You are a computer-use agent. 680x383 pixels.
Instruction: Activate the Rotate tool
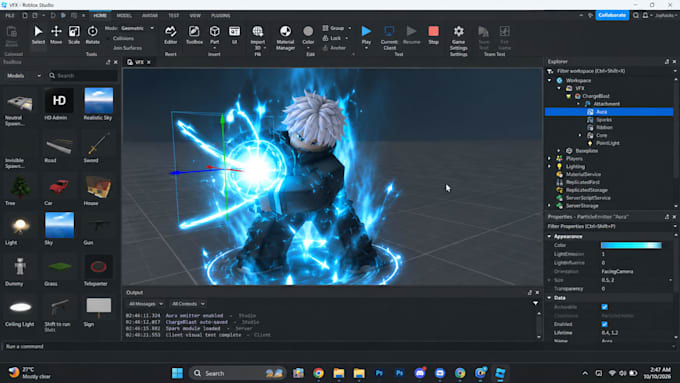pyautogui.click(x=92, y=35)
